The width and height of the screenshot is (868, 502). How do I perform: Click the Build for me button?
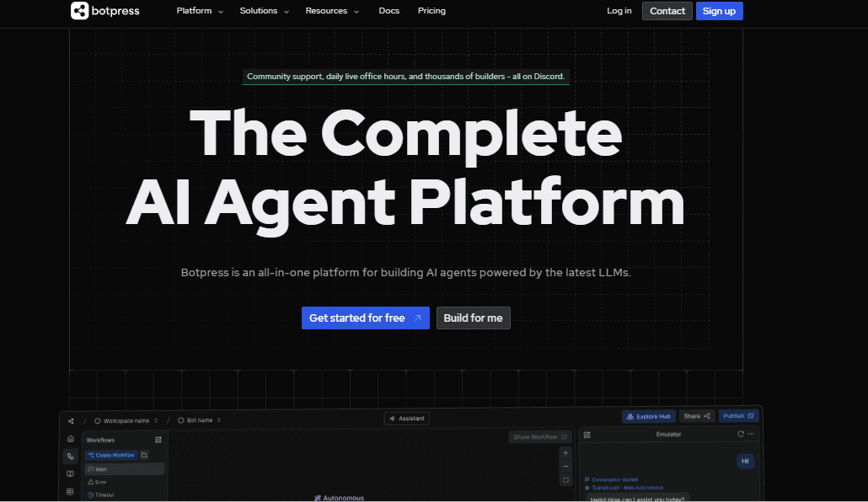coord(474,318)
